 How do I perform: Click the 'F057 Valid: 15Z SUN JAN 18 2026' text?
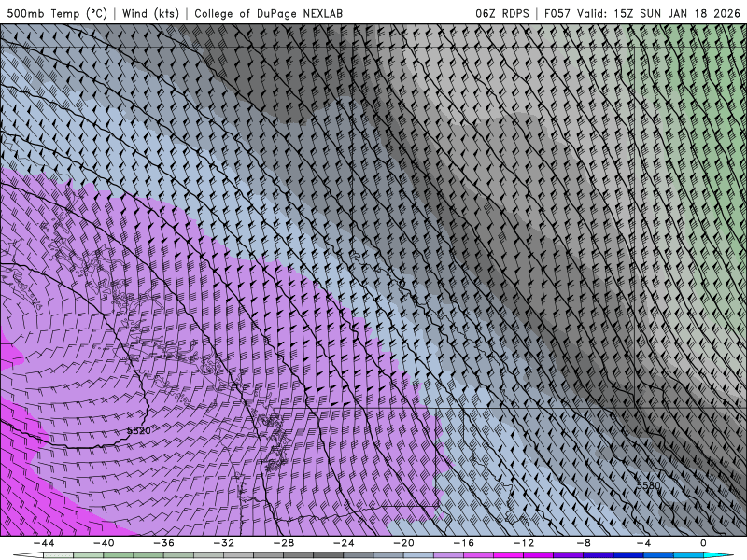pyautogui.click(x=641, y=13)
